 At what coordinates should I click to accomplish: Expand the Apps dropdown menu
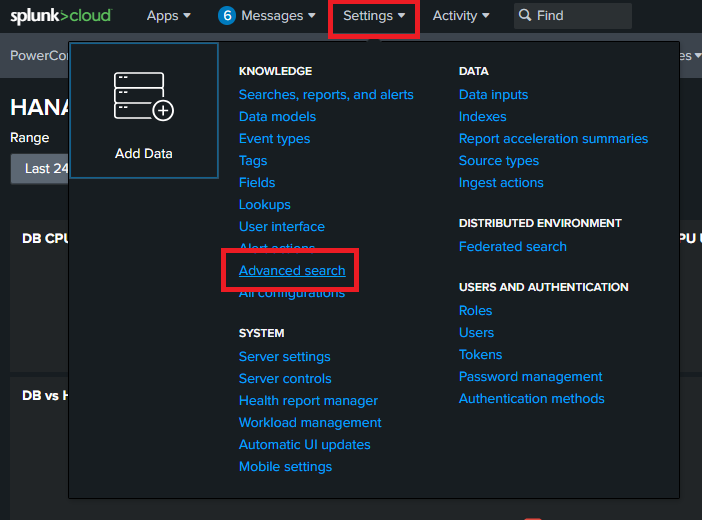click(x=168, y=16)
